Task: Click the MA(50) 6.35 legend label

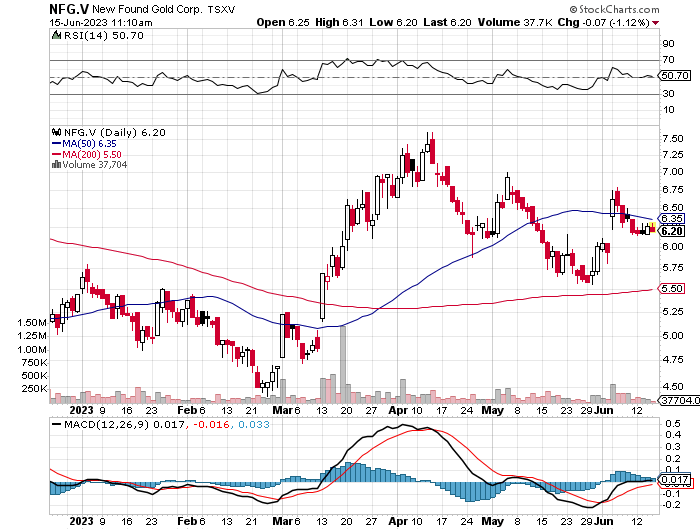Action: coord(89,143)
